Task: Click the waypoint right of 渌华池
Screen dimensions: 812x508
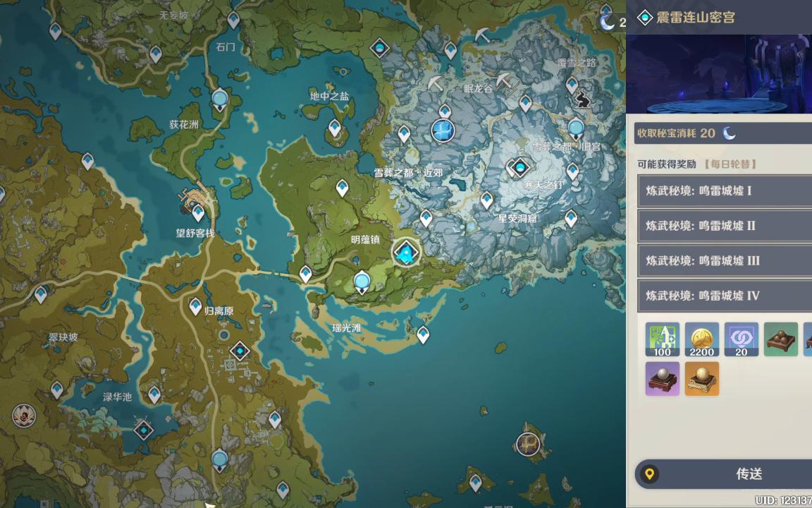Action: coord(154,395)
